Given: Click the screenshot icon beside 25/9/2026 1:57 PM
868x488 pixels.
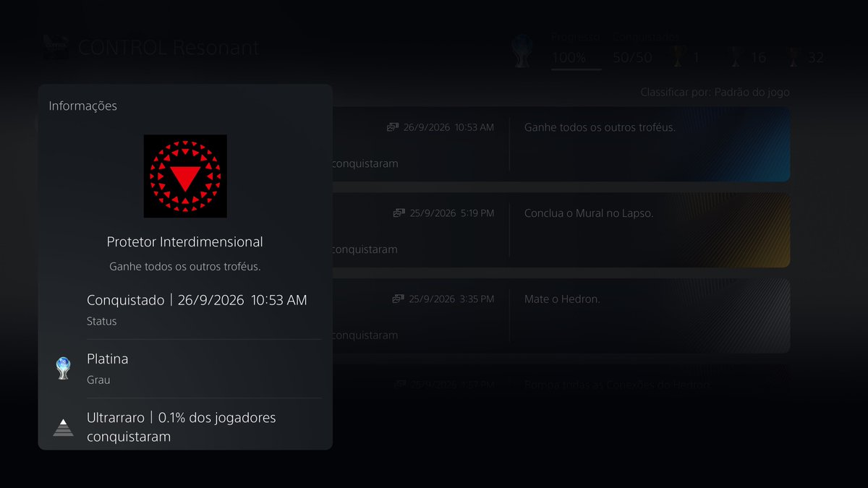Looking at the screenshot, I should pos(399,385).
